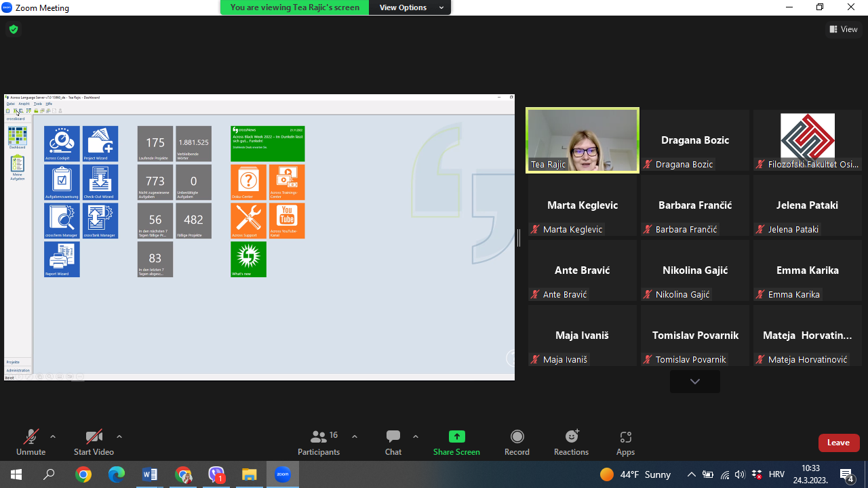Expand video options arrow next to Start Video

119,436
